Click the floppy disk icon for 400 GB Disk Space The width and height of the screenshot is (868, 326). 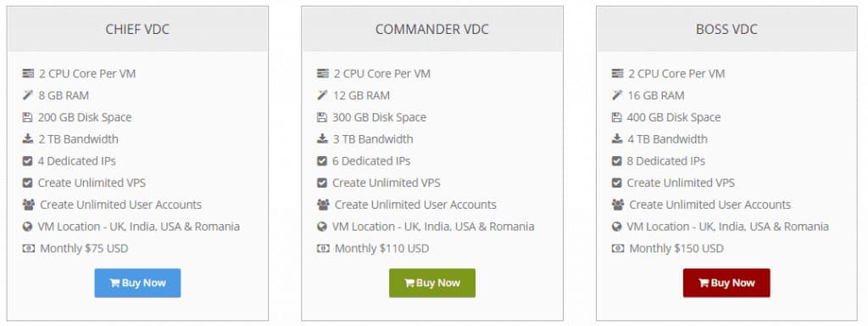tap(616, 117)
